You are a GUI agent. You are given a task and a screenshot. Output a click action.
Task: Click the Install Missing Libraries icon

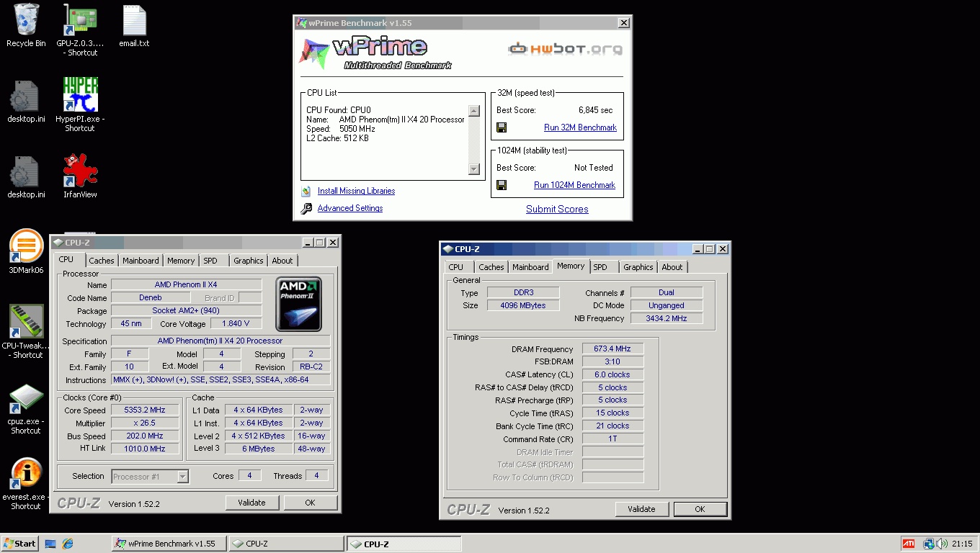click(307, 191)
